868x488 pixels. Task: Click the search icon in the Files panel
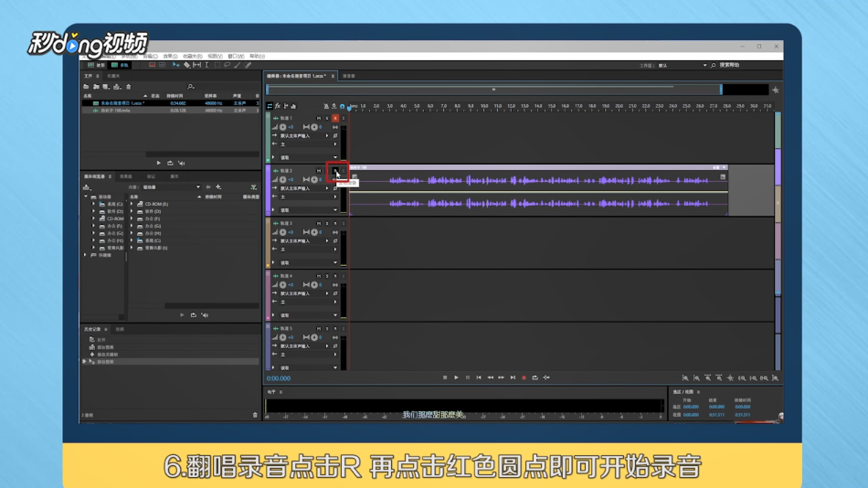tap(190, 87)
